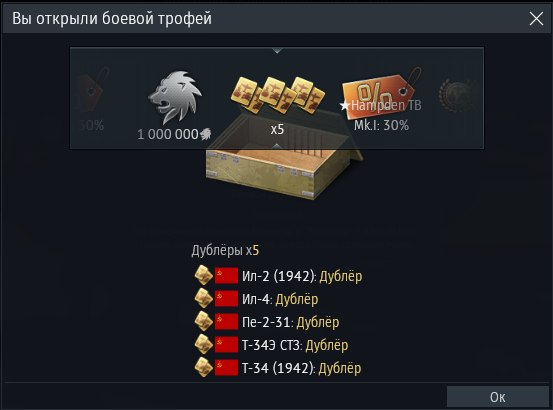Click the gold card icon beside Ил-2 (1942)
The image size is (553, 410).
coord(204,275)
